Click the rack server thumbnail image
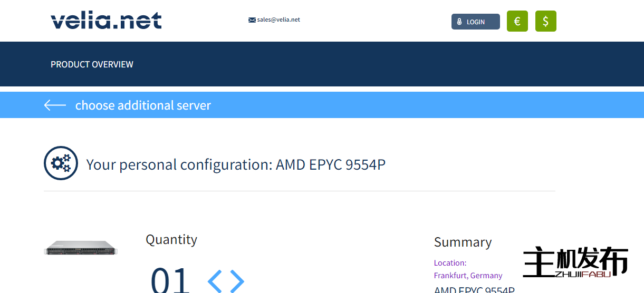 coord(81,248)
